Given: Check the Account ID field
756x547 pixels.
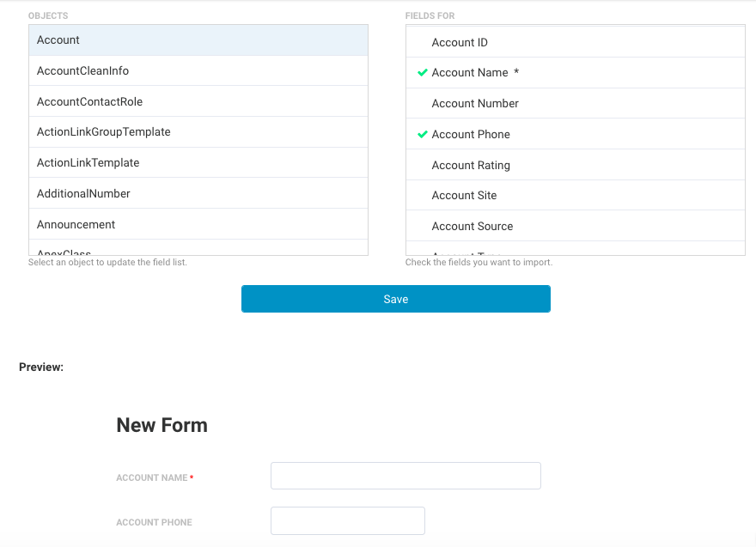Looking at the screenshot, I should tap(576, 42).
